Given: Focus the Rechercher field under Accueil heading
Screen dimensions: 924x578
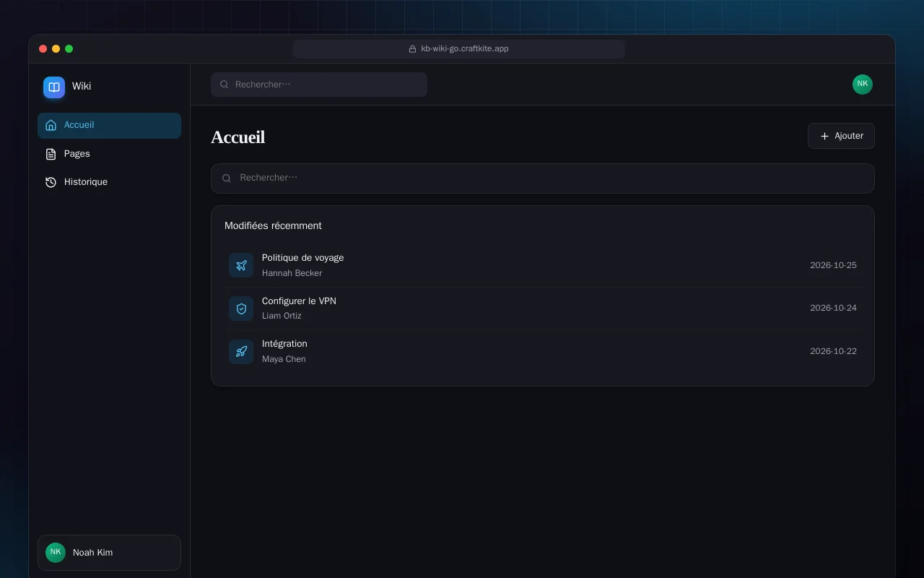Looking at the screenshot, I should (543, 178).
